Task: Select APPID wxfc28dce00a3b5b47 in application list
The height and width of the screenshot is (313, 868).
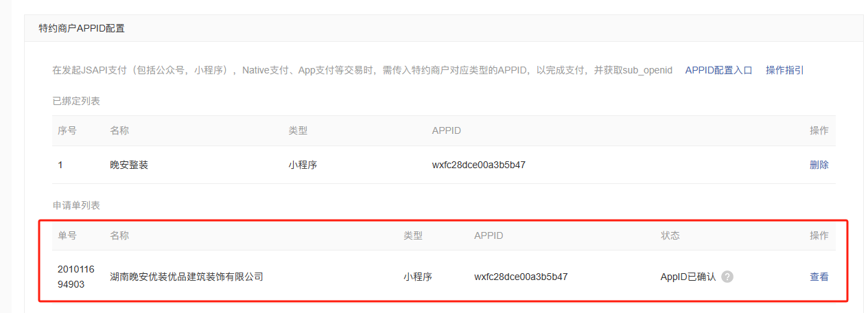Action: [x=521, y=277]
